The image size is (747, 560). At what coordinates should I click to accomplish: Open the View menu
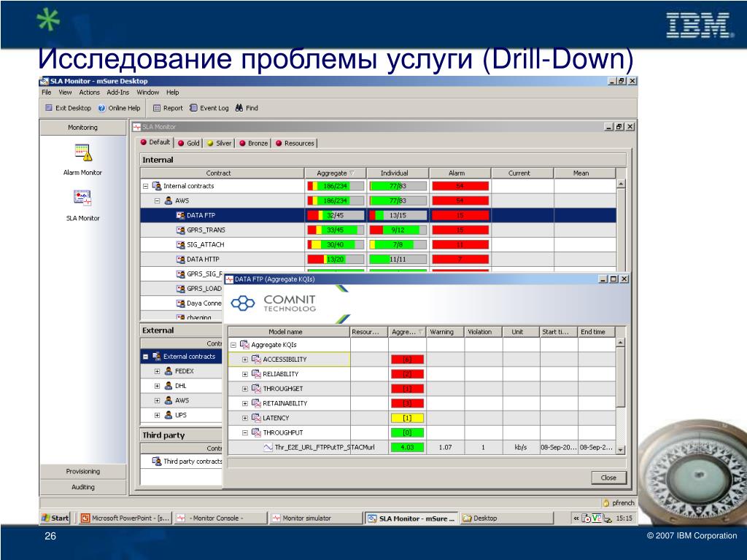[x=65, y=93]
